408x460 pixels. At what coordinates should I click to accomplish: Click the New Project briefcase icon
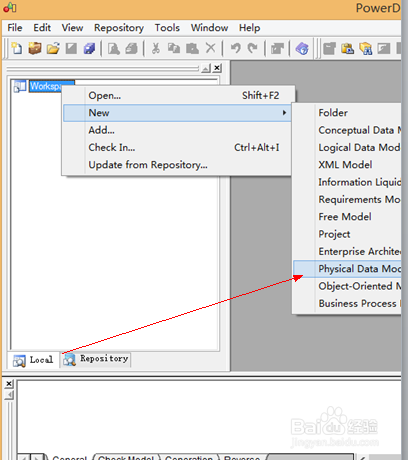tap(35, 48)
